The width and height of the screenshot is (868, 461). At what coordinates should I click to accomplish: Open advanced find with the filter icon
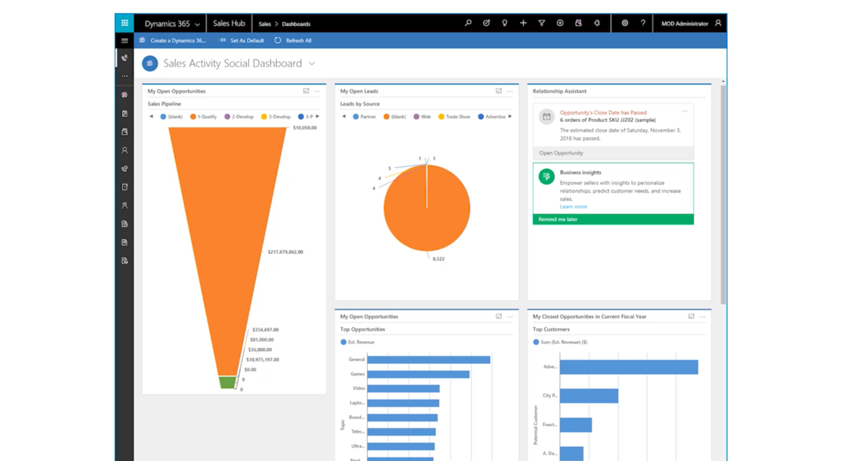[542, 23]
